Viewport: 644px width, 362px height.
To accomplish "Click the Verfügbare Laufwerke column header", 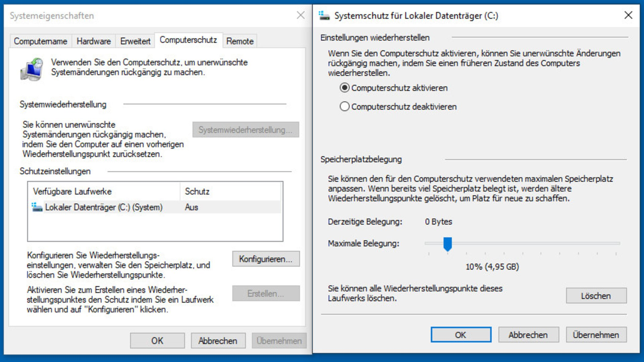I will click(104, 191).
